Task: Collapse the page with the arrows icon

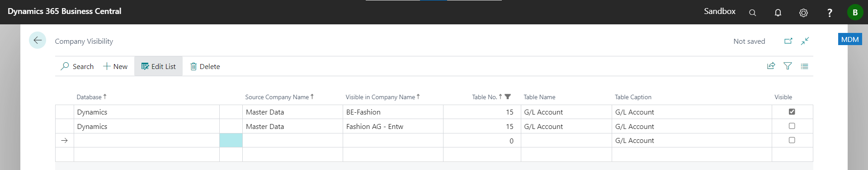Action: tap(805, 41)
